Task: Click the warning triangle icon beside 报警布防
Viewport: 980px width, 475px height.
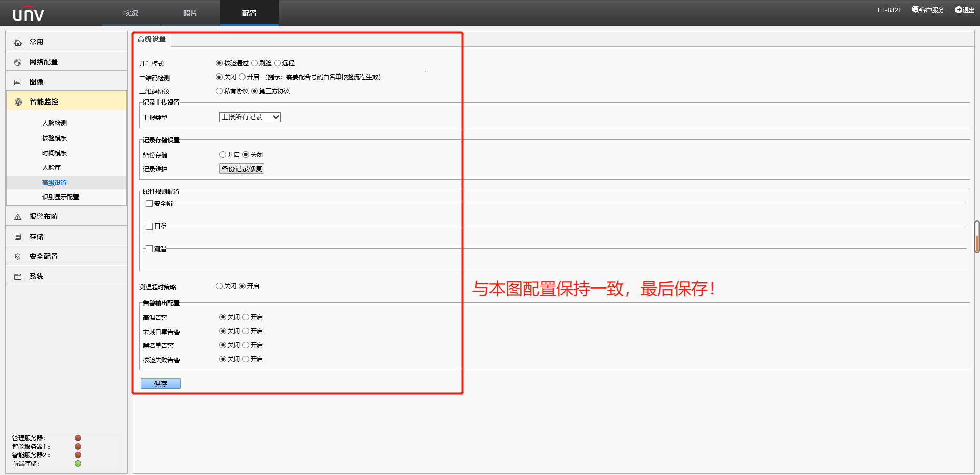Action: pos(18,217)
